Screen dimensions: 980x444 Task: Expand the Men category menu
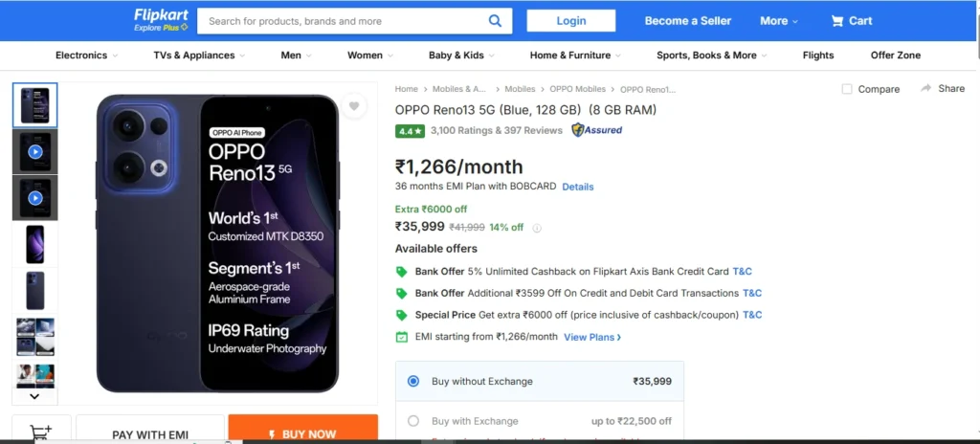pos(297,55)
